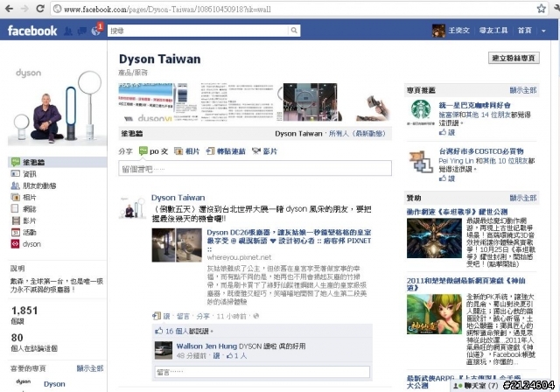Screen dimensions: 560x392
Task: Open the profile picture thumbnail in header
Action: point(438,31)
